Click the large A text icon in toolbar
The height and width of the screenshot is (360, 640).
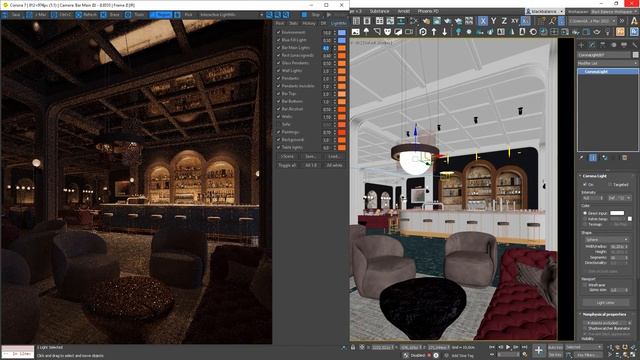[634, 20]
